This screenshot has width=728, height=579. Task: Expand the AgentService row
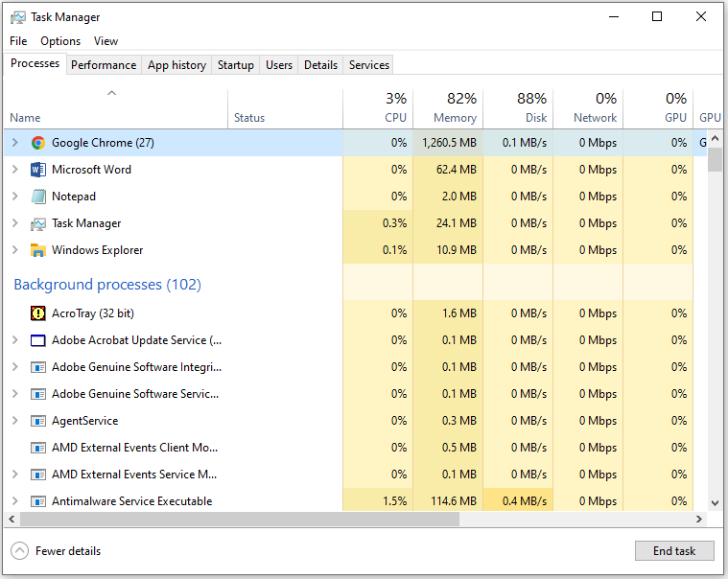[x=14, y=421]
